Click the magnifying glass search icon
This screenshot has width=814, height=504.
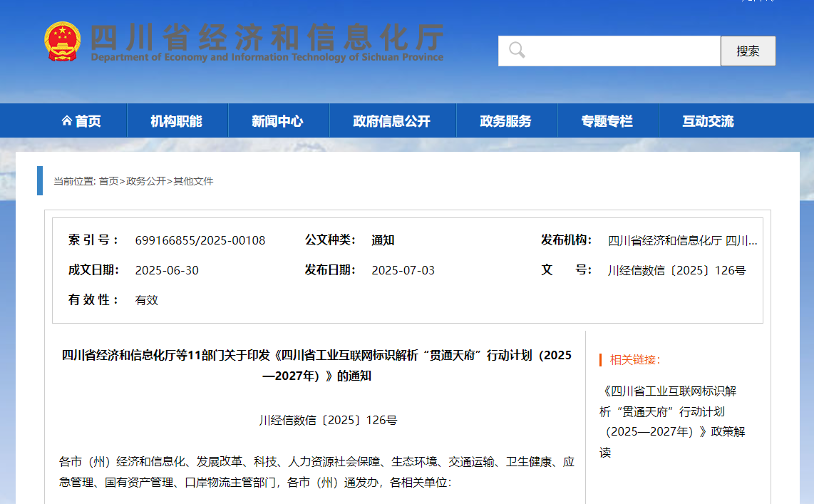(517, 51)
